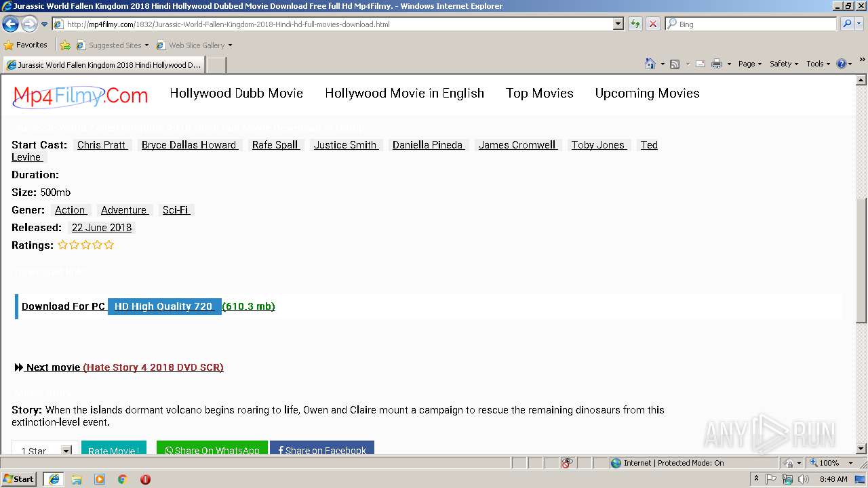Refresh the page with the green arrows icon
This screenshot has height=488, width=868.
pos(635,24)
